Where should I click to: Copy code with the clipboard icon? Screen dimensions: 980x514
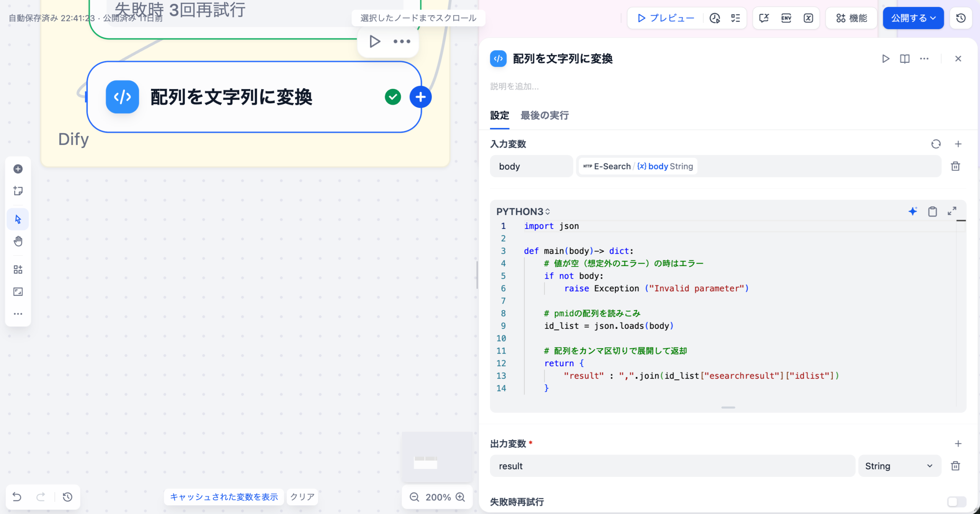tap(933, 211)
